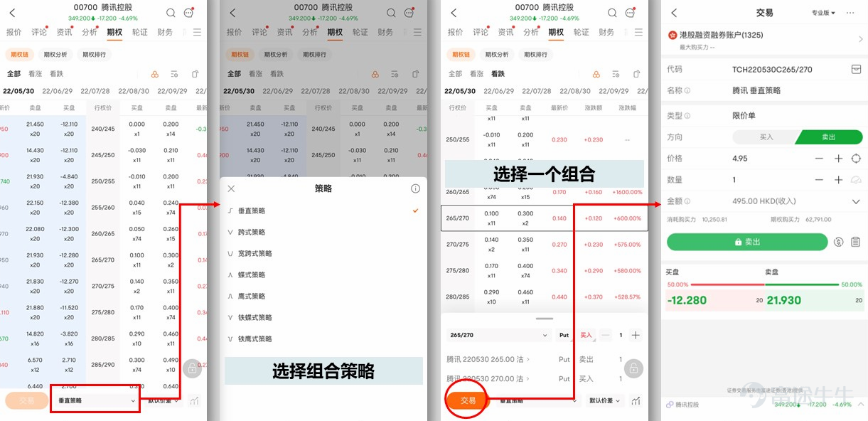Switch 方向 to green 卖出 segment
The height and width of the screenshot is (421, 868).
[829, 137]
